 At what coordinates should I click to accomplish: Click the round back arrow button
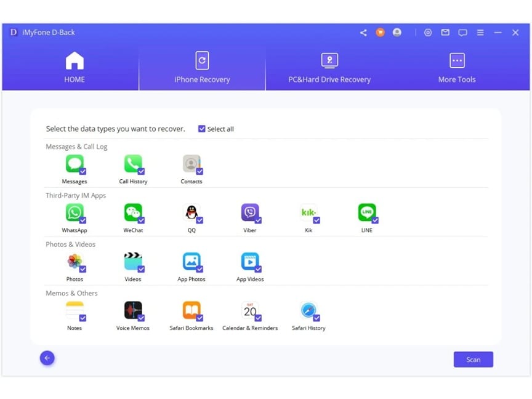click(x=47, y=358)
